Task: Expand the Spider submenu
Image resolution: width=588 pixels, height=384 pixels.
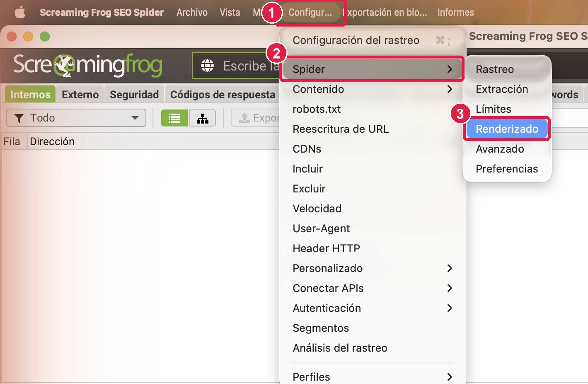Action: [373, 69]
